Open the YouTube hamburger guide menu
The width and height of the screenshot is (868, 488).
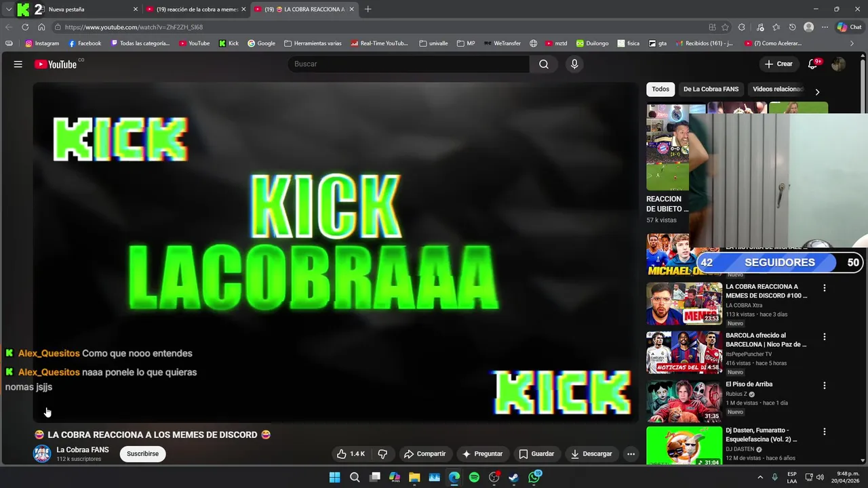18,64
